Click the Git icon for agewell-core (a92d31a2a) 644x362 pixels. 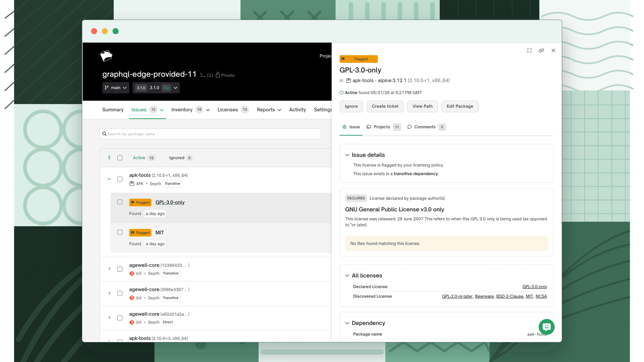pos(132,322)
